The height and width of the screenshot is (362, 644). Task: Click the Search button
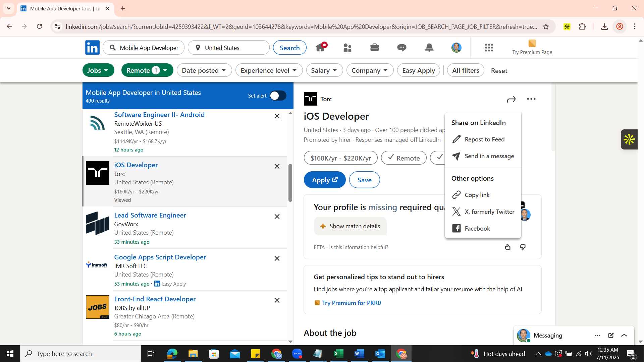coord(290,48)
